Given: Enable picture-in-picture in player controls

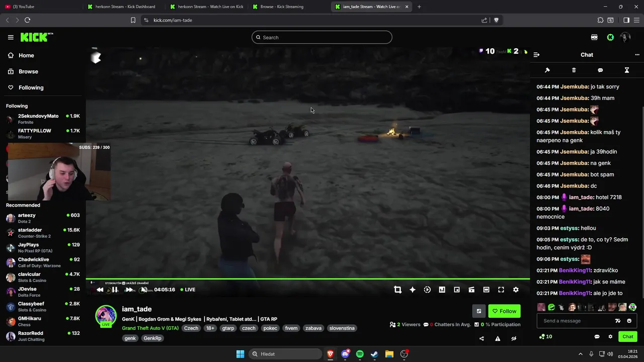Looking at the screenshot, I should tap(457, 290).
